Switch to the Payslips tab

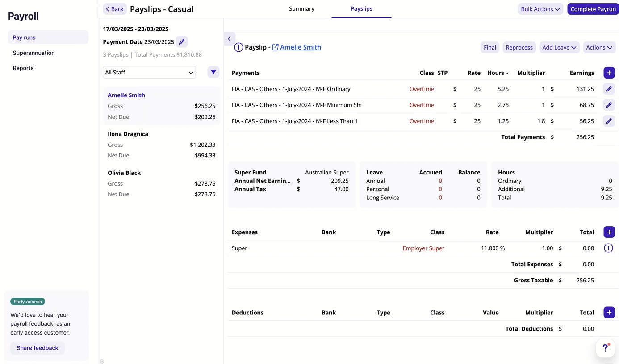coord(361,8)
